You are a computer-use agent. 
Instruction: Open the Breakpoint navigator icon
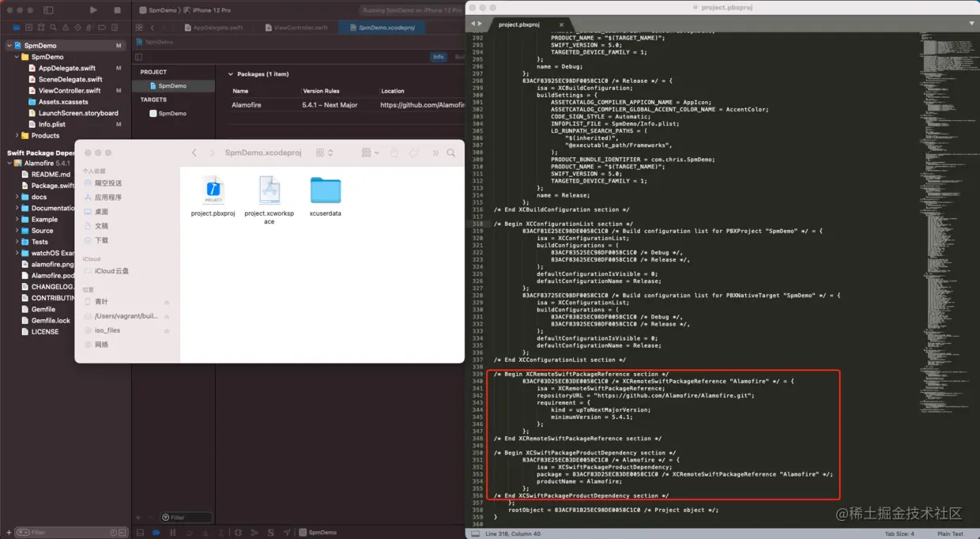pyautogui.click(x=102, y=26)
